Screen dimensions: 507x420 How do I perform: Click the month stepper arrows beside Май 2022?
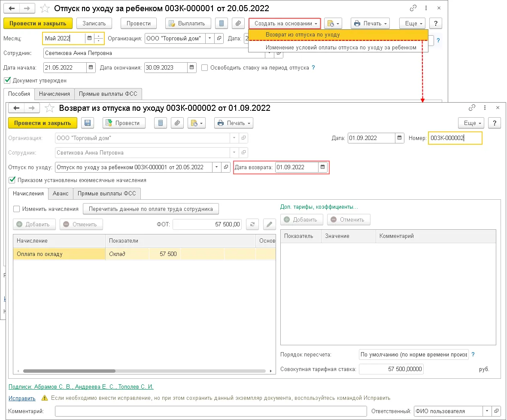(x=99, y=38)
